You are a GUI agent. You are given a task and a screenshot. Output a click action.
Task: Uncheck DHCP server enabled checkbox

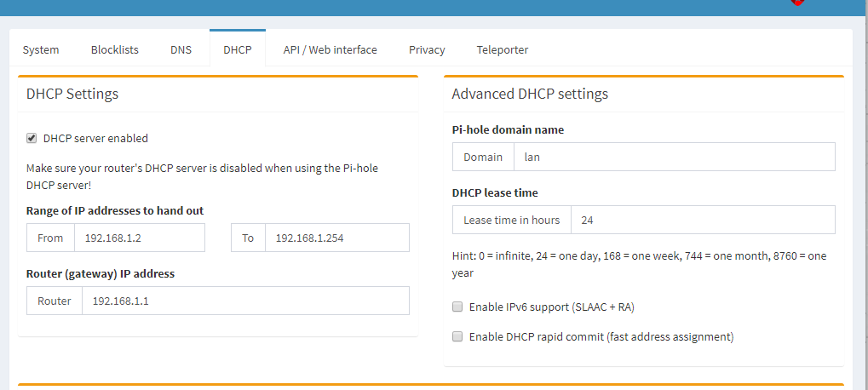(x=32, y=138)
